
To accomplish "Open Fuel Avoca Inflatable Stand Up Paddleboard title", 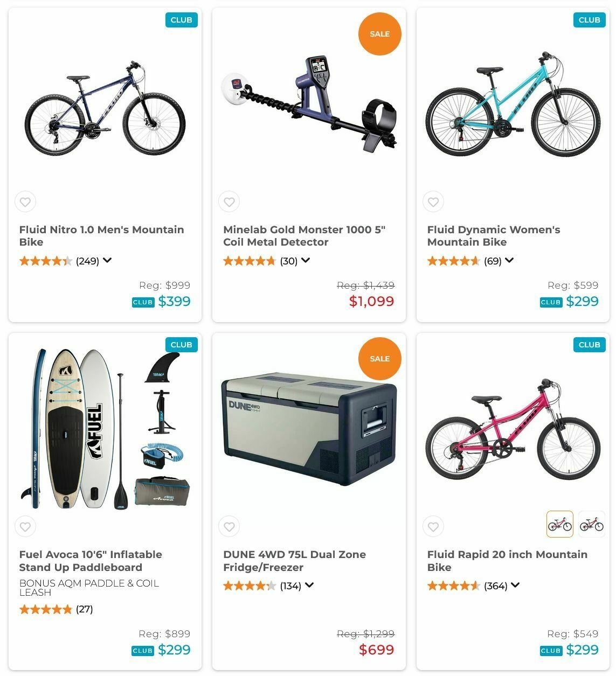I will click(x=91, y=561).
